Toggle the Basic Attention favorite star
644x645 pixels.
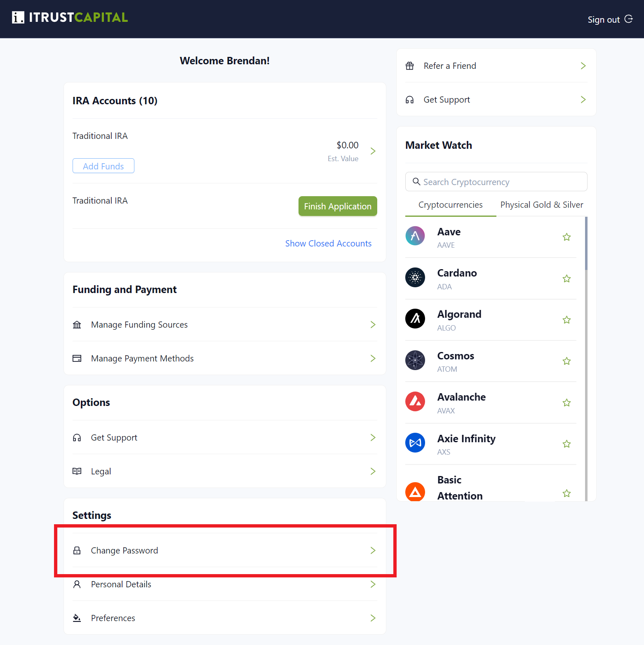click(567, 493)
